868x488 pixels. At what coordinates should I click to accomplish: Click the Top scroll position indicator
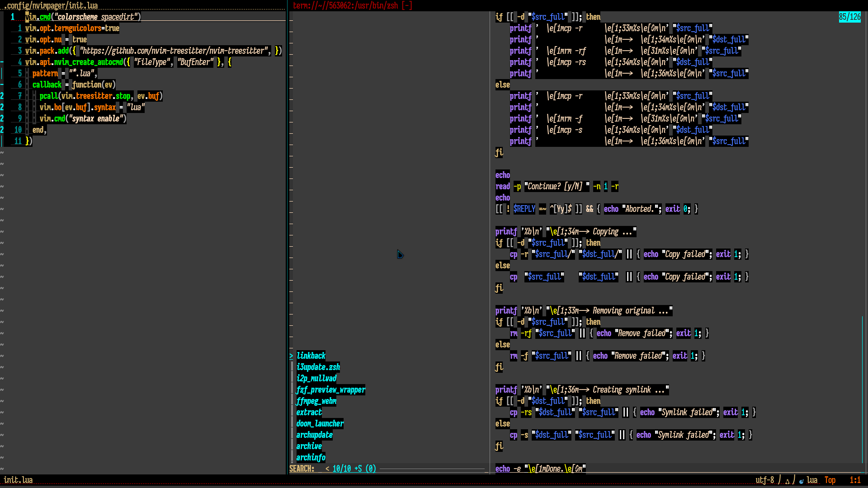click(830, 480)
